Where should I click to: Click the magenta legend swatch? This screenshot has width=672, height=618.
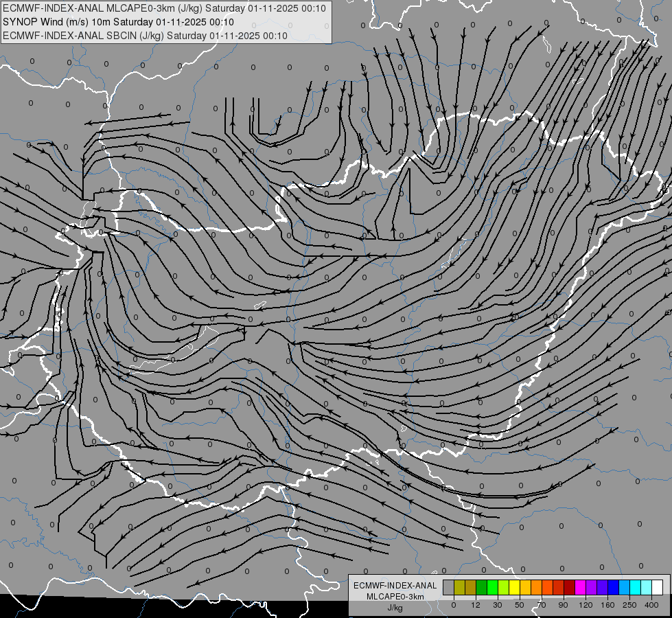581,587
